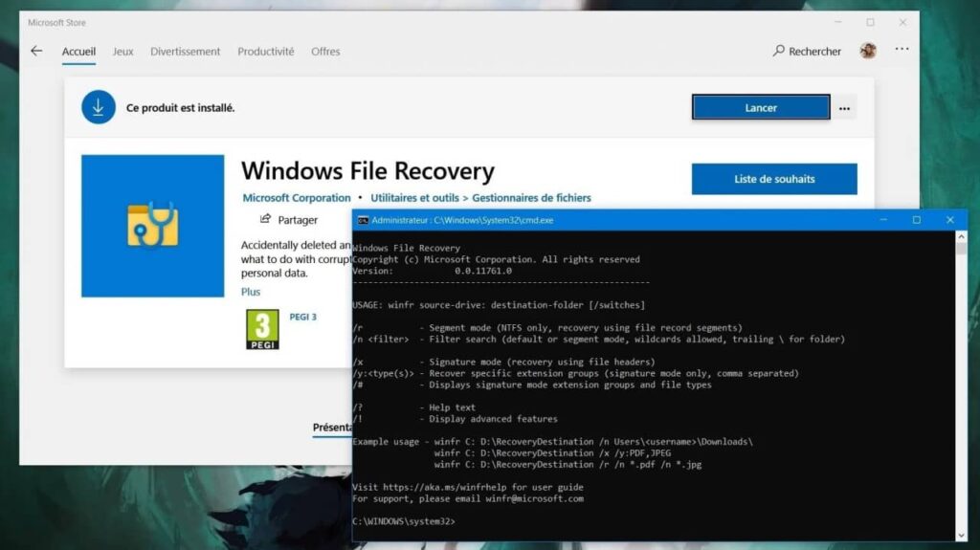
Task: Open the Utilitaires et outils category link
Action: 414,197
